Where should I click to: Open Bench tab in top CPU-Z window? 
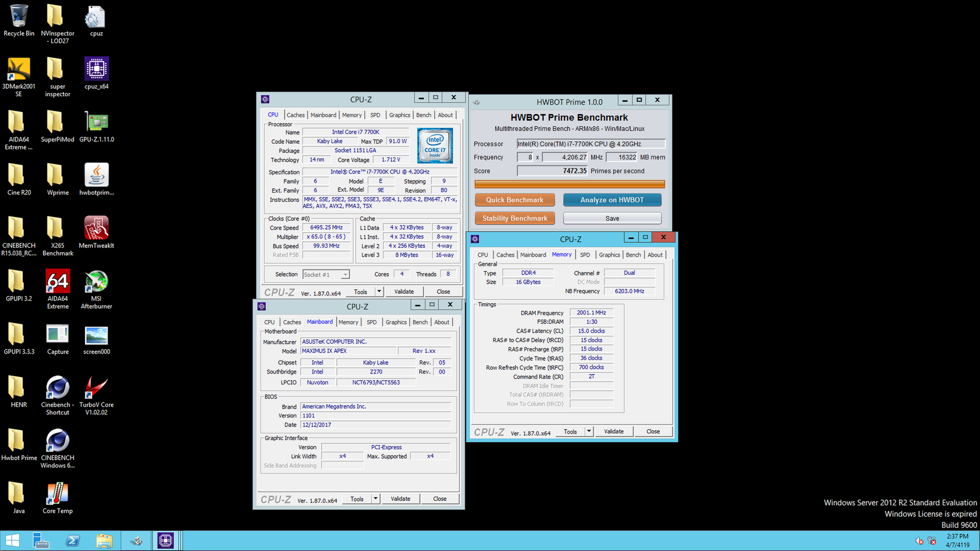tap(424, 115)
